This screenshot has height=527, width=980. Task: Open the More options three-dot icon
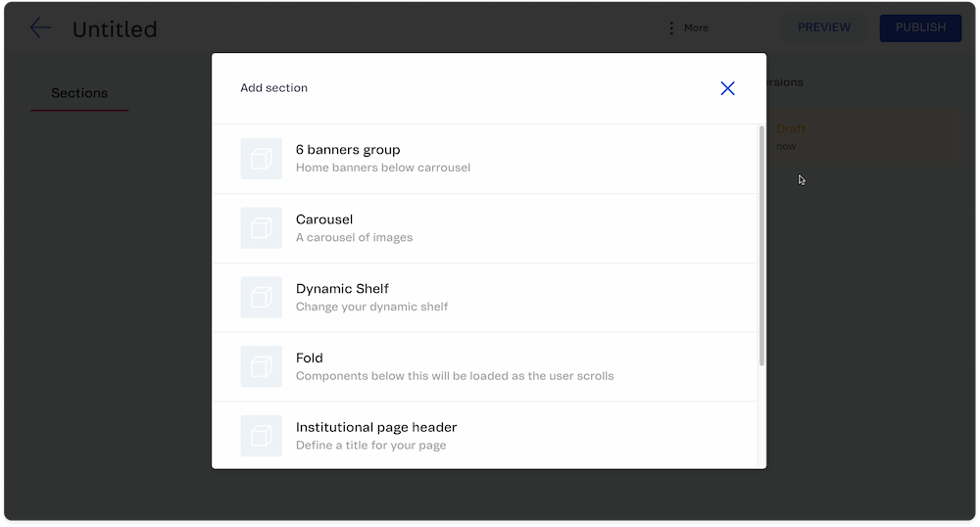tap(671, 28)
